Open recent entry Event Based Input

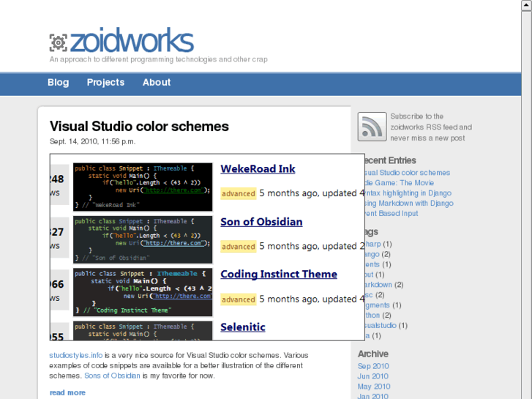[391, 213]
